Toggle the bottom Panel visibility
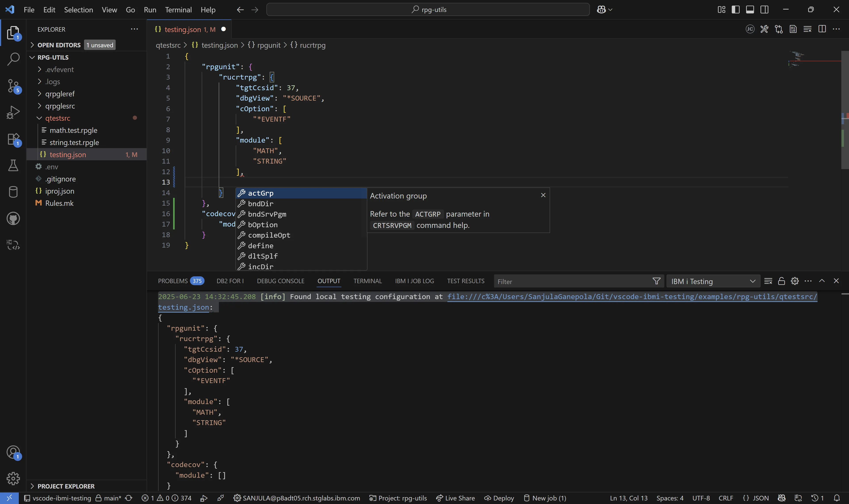The image size is (849, 504). 750,10
